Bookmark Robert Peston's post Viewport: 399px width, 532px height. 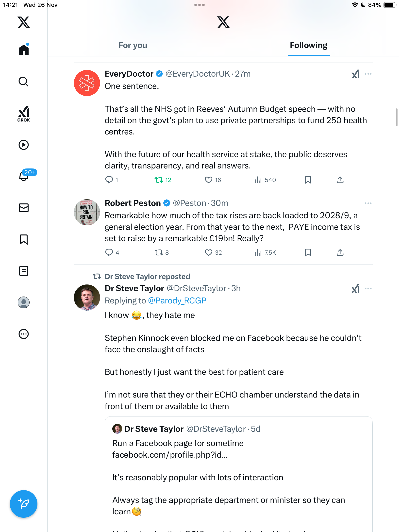coord(308,253)
